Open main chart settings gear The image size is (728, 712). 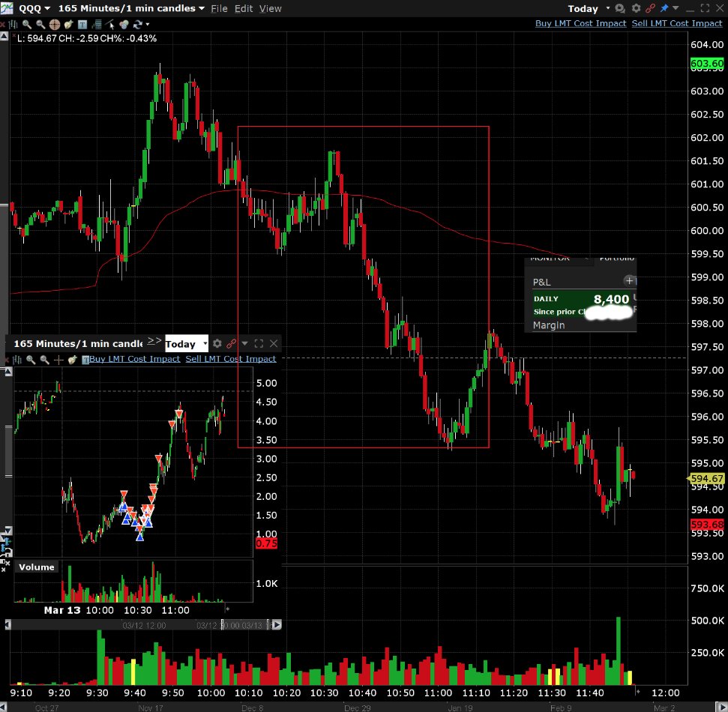(x=636, y=8)
